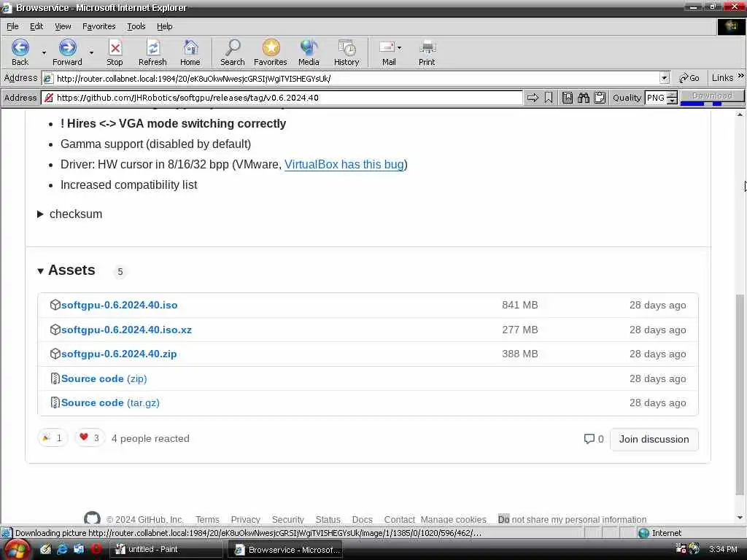Click the Forward navigation icon
Viewport: 747px width, 560px height.
pyautogui.click(x=67, y=47)
